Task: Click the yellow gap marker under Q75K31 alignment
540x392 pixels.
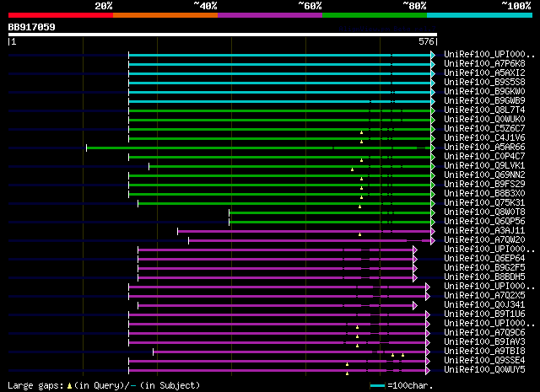Action: 360,207
